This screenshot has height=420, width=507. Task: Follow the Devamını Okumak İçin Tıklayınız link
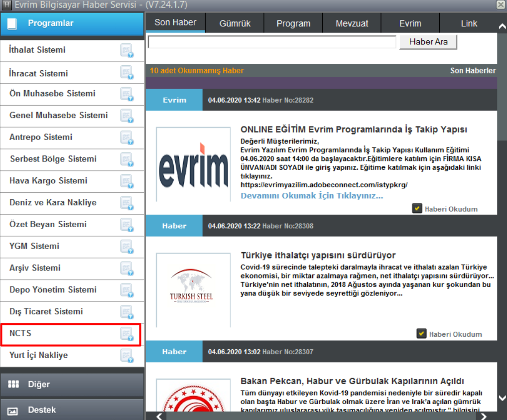(x=312, y=195)
